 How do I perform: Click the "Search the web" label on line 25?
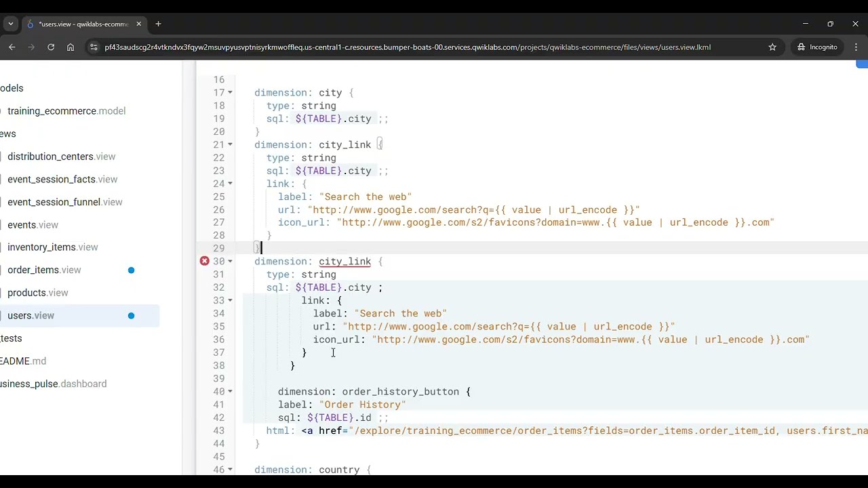point(366,197)
